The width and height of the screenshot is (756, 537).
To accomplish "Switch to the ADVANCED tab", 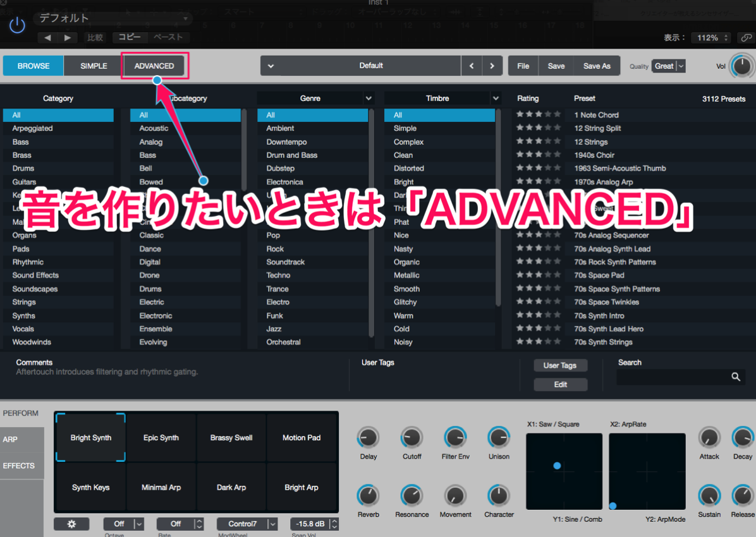I will tap(154, 66).
